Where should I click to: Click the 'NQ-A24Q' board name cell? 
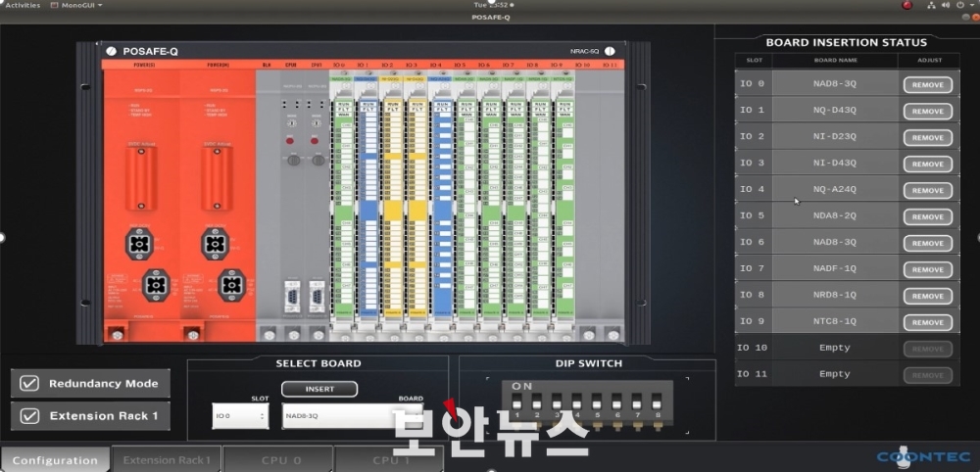click(835, 189)
